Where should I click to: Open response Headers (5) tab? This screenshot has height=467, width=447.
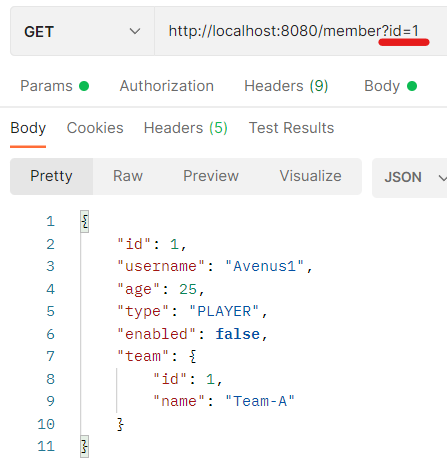[186, 128]
